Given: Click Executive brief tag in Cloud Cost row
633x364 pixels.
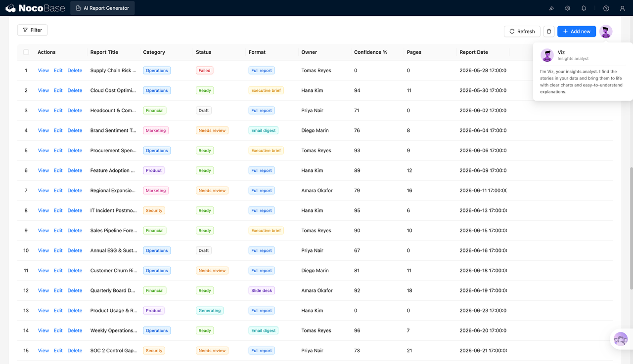Looking at the screenshot, I should tap(266, 90).
